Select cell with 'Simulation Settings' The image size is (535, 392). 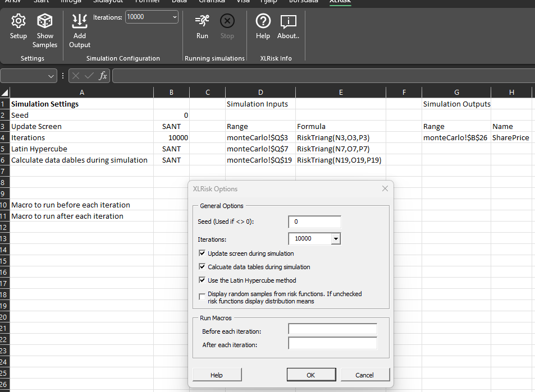(82, 104)
